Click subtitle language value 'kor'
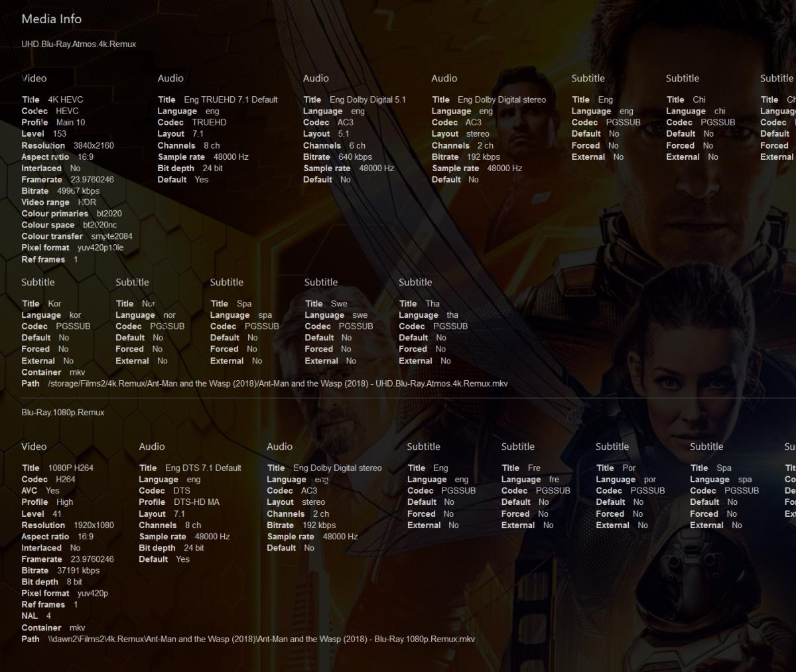This screenshot has width=796, height=672. coord(75,315)
